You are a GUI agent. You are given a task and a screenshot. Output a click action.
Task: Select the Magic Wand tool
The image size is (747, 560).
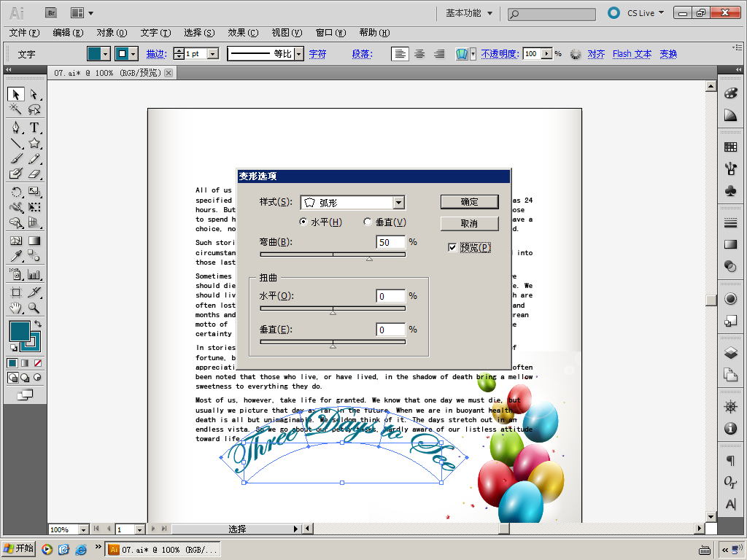[16, 109]
